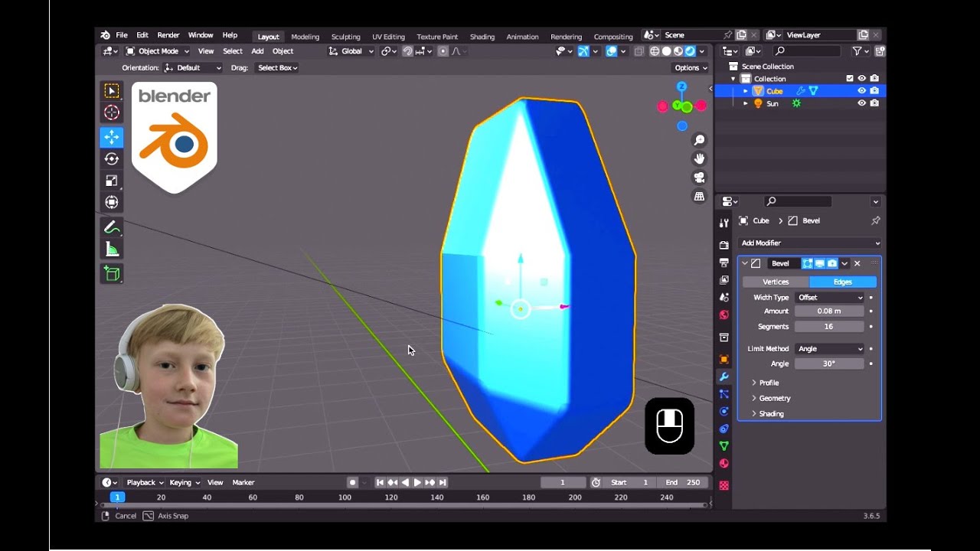The width and height of the screenshot is (980, 551).
Task: Expand the Geometry section
Action: pyautogui.click(x=771, y=398)
